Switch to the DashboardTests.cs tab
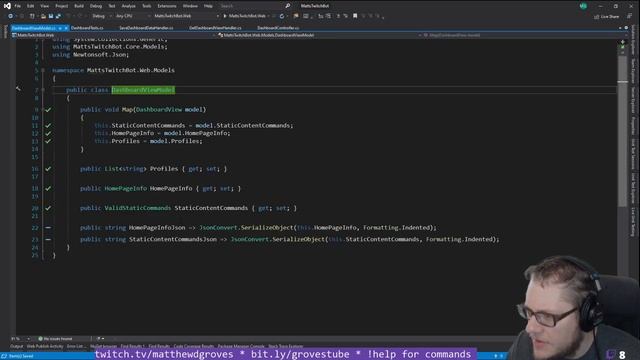 (87, 28)
